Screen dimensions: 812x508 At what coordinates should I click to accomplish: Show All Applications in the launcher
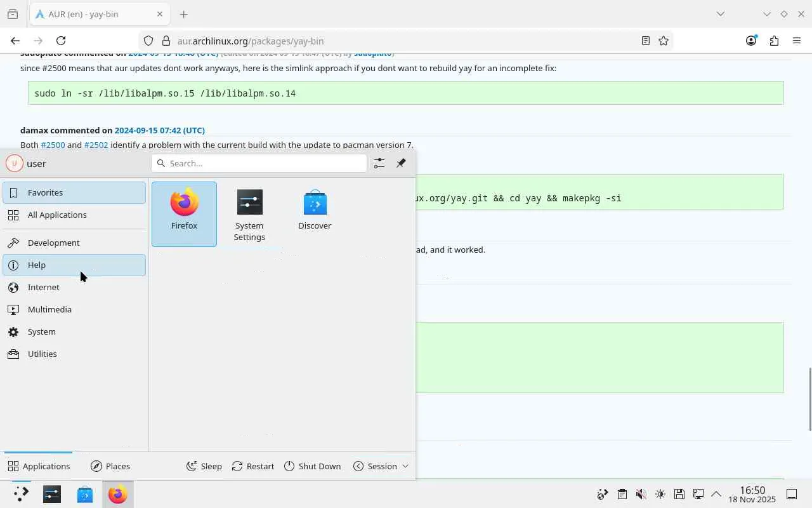(74, 215)
